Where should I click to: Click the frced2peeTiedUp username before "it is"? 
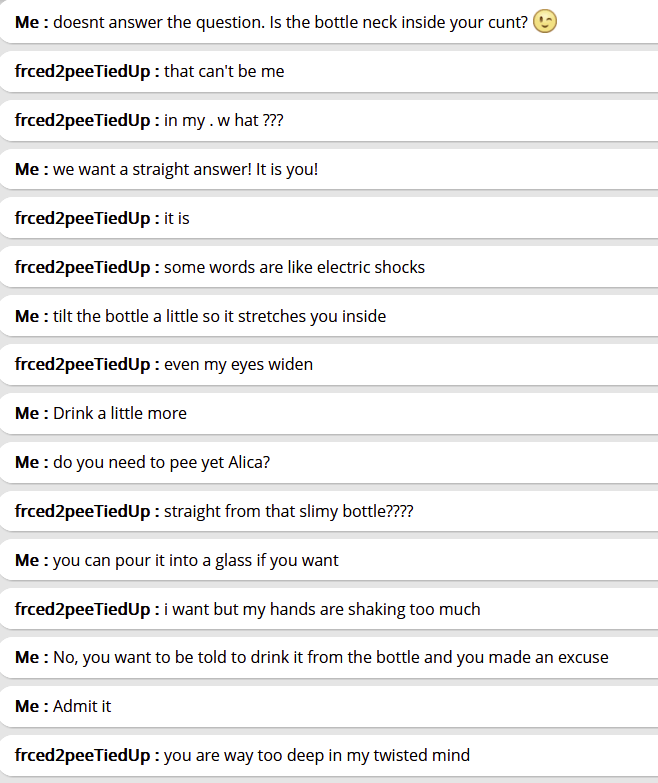[x=87, y=218]
